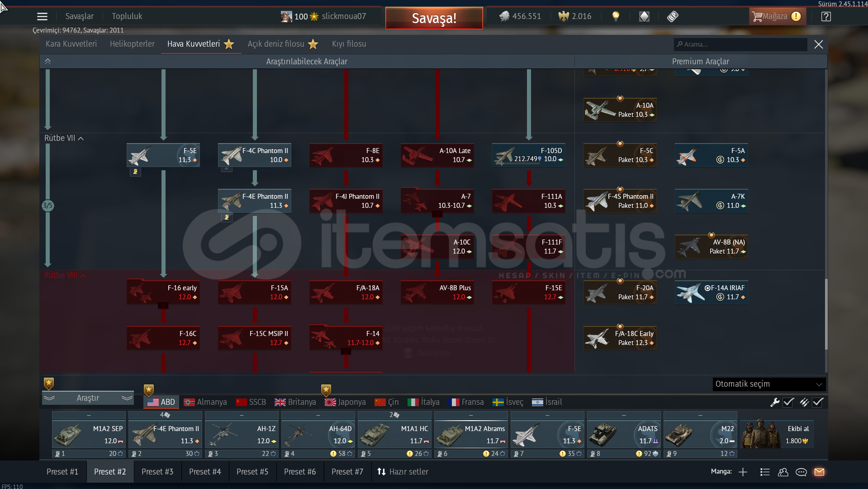868x489 pixels.
Task: Select the F-4C Phantom II aircraft
Action: 255,155
